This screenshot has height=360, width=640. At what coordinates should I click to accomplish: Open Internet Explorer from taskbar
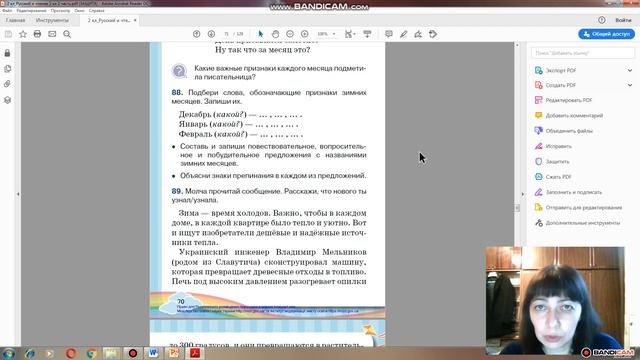pos(29,353)
